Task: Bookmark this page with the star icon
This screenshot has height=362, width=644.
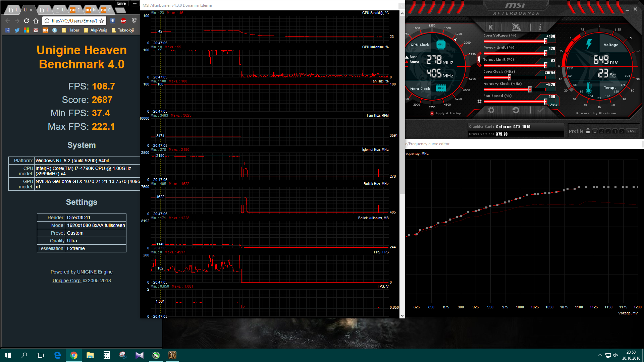Action: click(x=102, y=21)
